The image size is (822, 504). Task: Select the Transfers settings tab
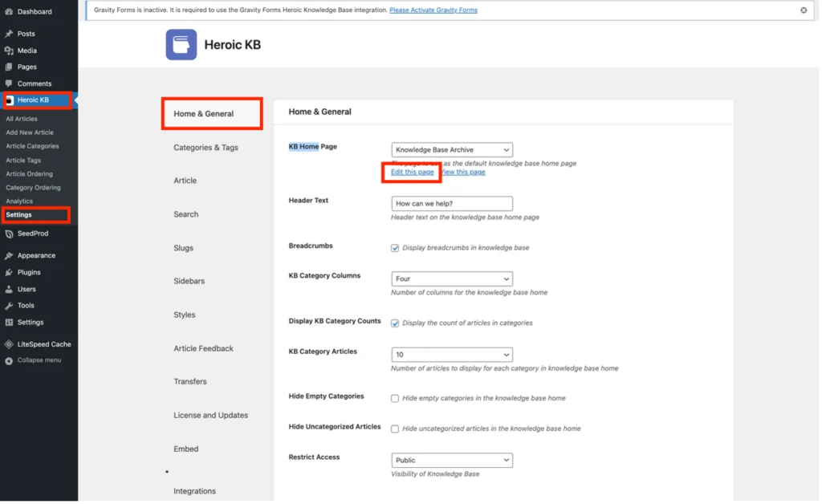point(190,382)
